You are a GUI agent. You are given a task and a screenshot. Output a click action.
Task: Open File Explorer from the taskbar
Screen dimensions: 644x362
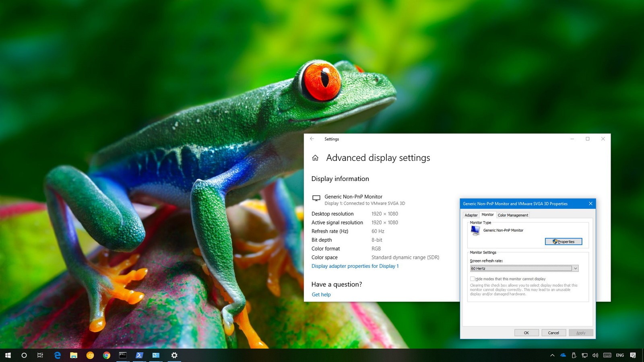74,355
